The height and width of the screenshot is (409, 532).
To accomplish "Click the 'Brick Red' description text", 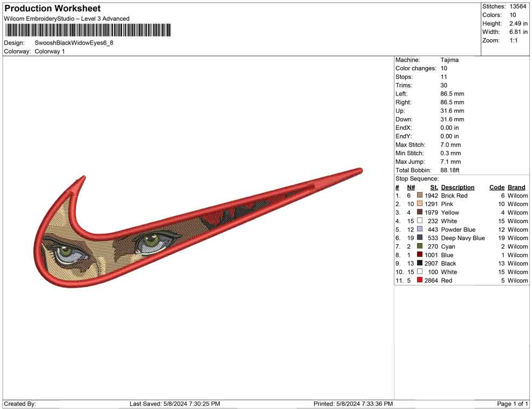I will tap(454, 195).
